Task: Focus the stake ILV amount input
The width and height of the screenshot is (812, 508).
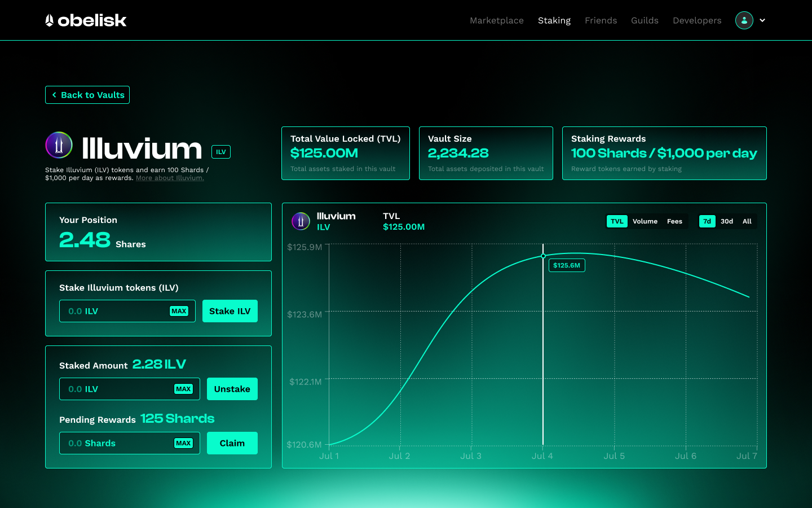Action: point(127,311)
